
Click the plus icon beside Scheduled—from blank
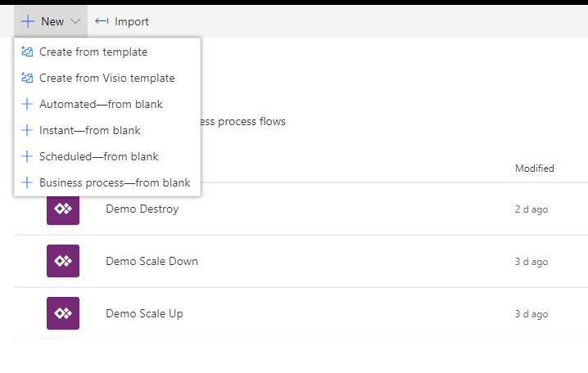click(27, 156)
